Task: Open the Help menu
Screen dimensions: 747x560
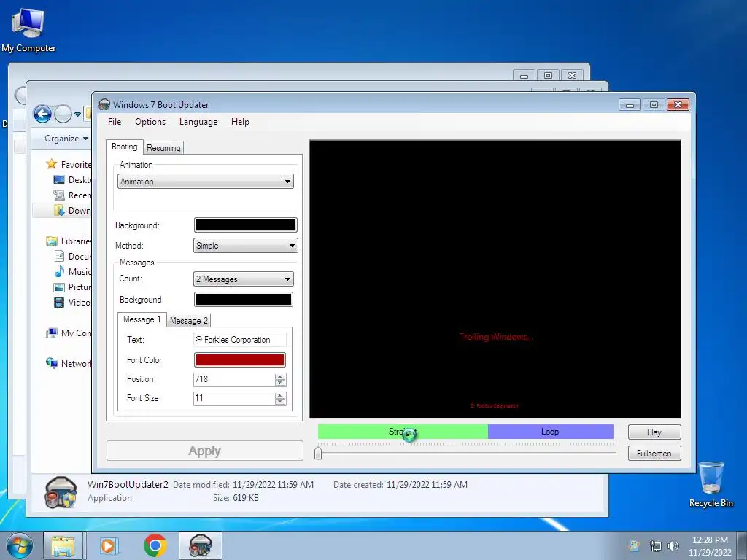Action: pos(240,122)
